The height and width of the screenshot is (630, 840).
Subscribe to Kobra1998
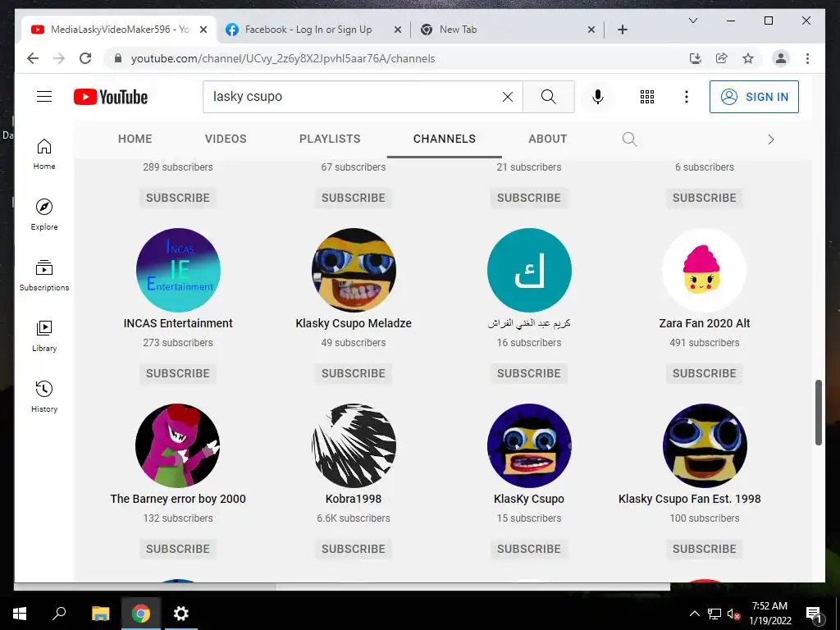click(x=354, y=549)
